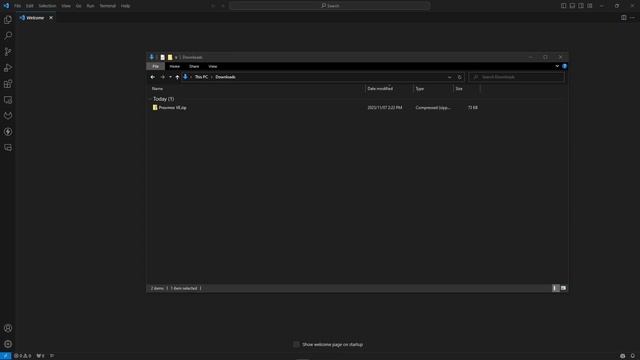Open the cat-face icon view in activity bar
Image resolution: width=640 pixels, height=360 pixels.
pyautogui.click(x=8, y=116)
